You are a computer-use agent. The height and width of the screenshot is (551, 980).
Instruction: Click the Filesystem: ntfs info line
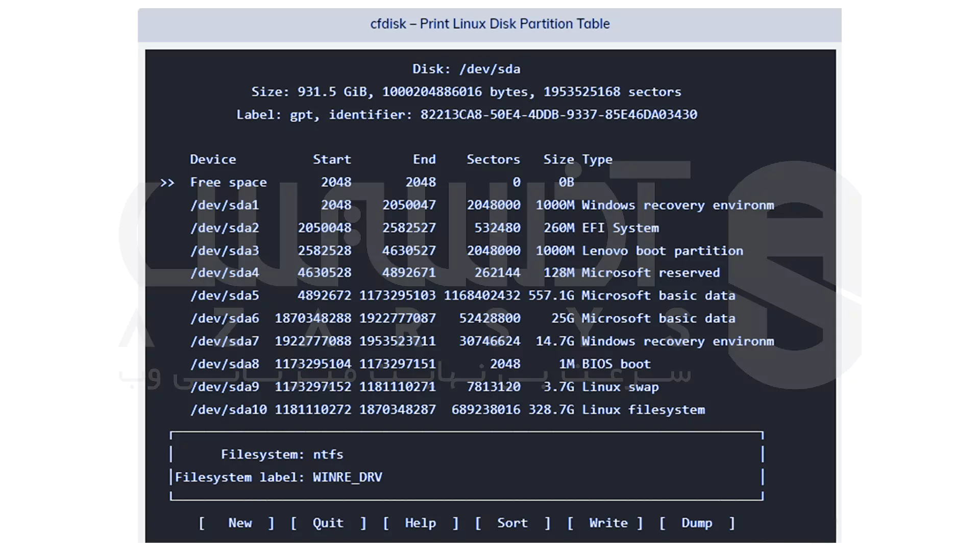tap(282, 455)
